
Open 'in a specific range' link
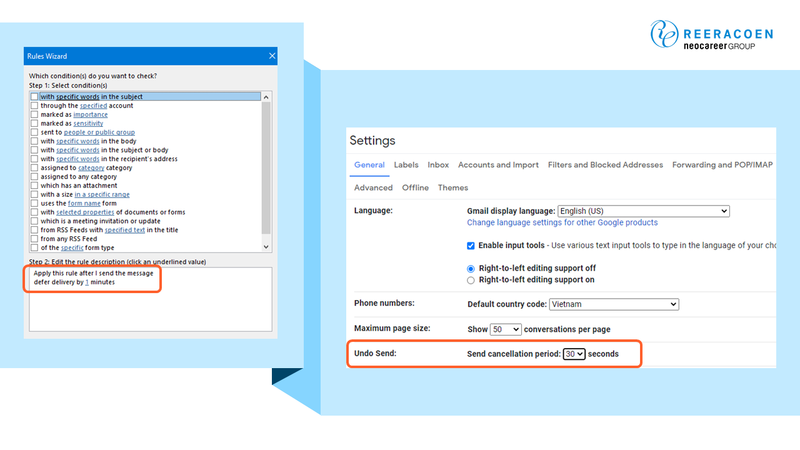102,194
